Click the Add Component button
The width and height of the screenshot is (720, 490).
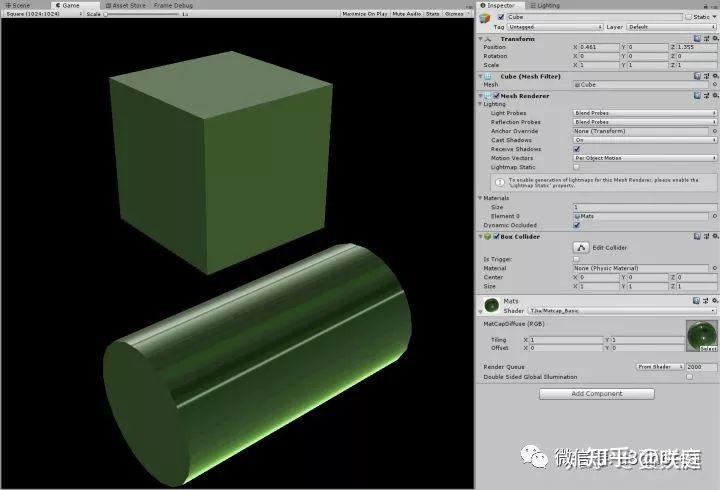pos(597,394)
